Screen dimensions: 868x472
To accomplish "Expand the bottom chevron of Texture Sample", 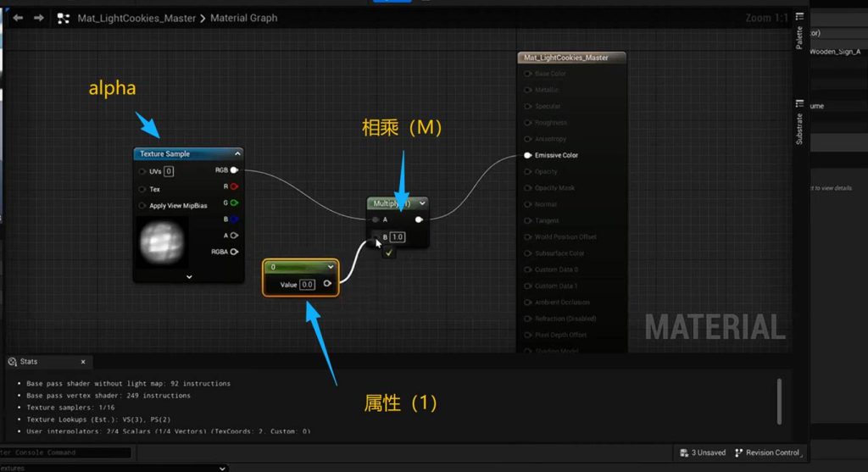I will [x=189, y=276].
